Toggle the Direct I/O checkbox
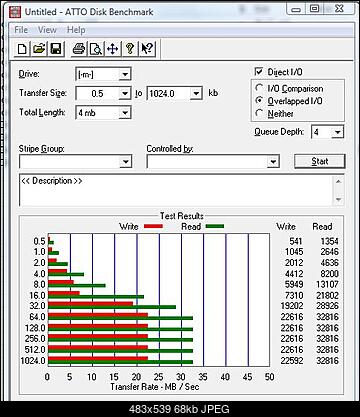The width and height of the screenshot is (360, 417). click(x=259, y=72)
